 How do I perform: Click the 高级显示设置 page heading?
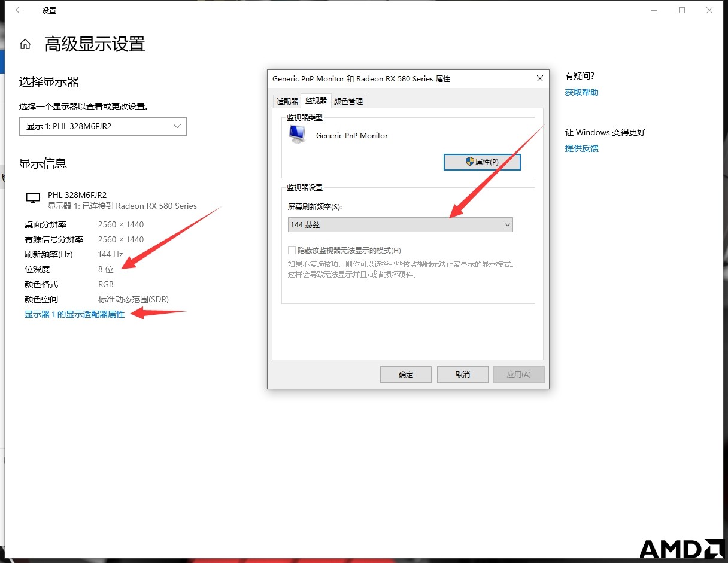click(95, 44)
